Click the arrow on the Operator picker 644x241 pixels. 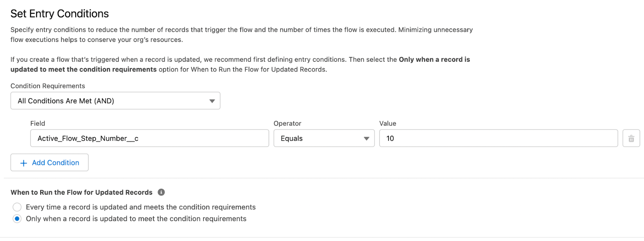pos(366,138)
